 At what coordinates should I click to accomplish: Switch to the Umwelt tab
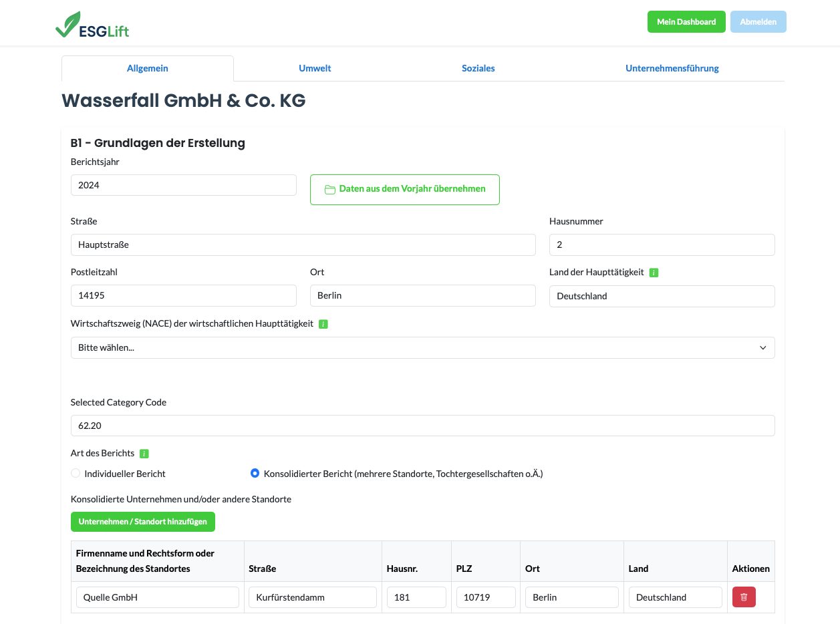tap(315, 68)
